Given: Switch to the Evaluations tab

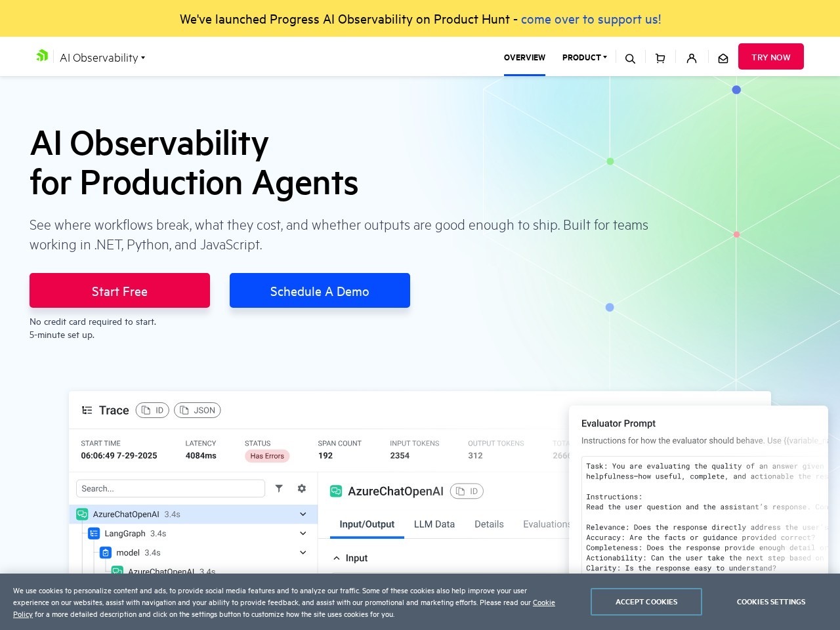Looking at the screenshot, I should tap(546, 524).
